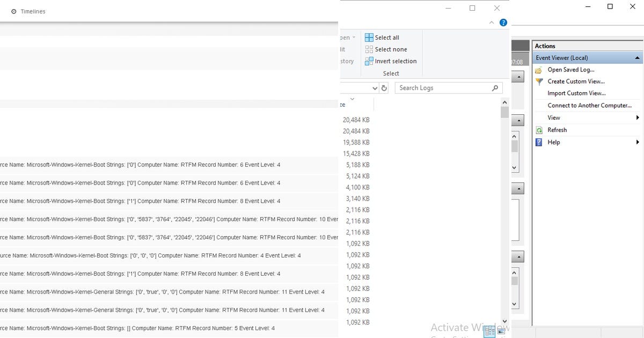Click the Refresh icon in Actions pane
This screenshot has width=644, height=338.
tap(539, 130)
